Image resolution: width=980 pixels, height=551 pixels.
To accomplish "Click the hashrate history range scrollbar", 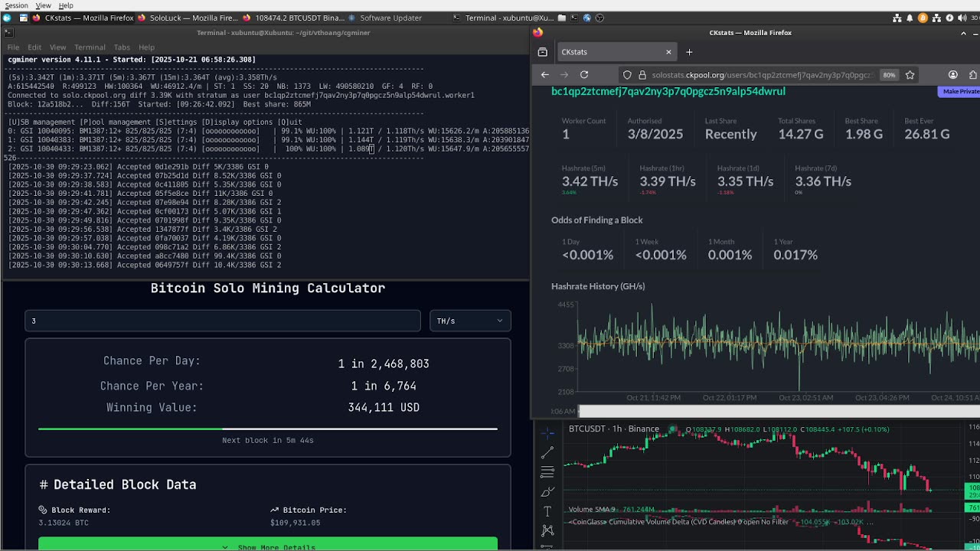I will 779,412.
